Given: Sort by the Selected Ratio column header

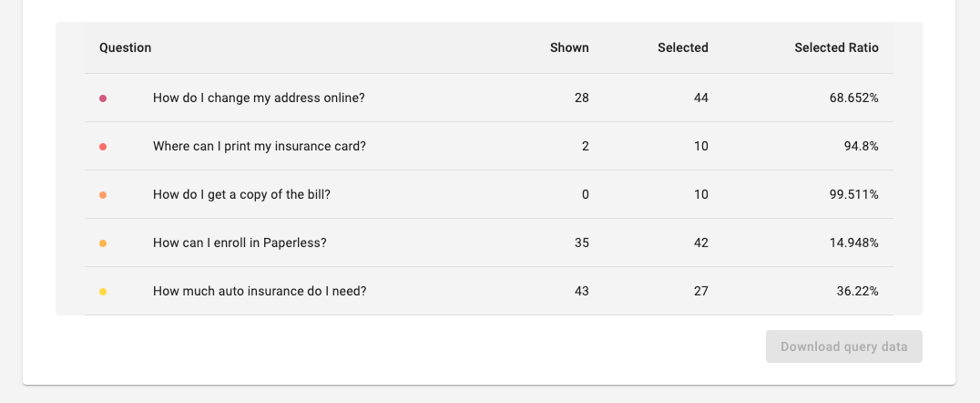Looking at the screenshot, I should tap(836, 47).
